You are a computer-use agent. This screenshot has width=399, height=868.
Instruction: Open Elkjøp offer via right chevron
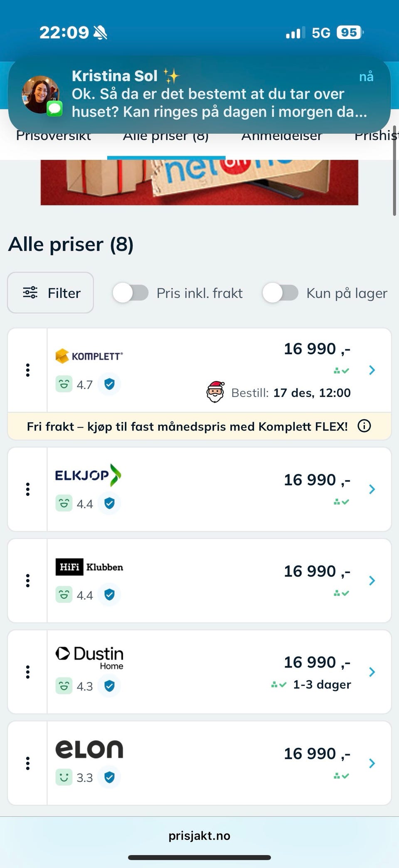372,489
